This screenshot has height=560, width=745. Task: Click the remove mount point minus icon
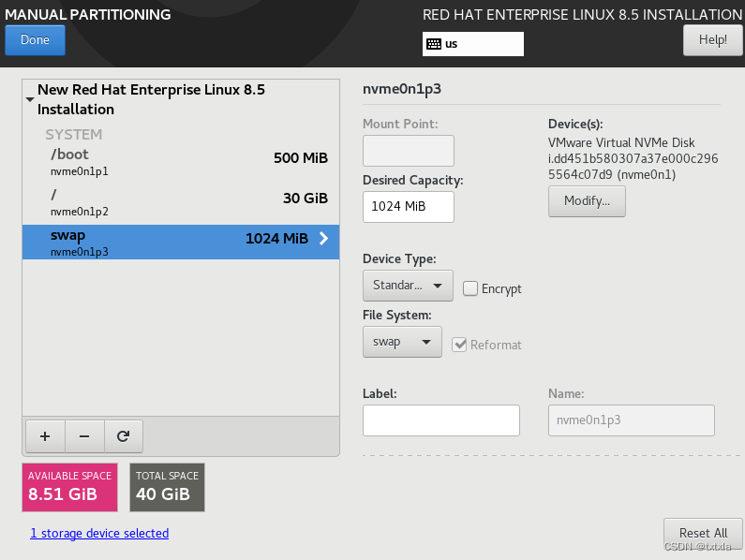[84, 436]
